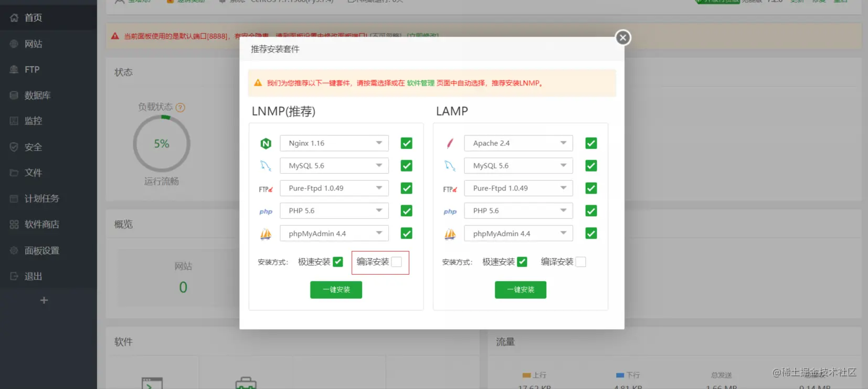Uncheck the Apache 2.4 checkbox
The height and width of the screenshot is (389, 868).
(591, 143)
